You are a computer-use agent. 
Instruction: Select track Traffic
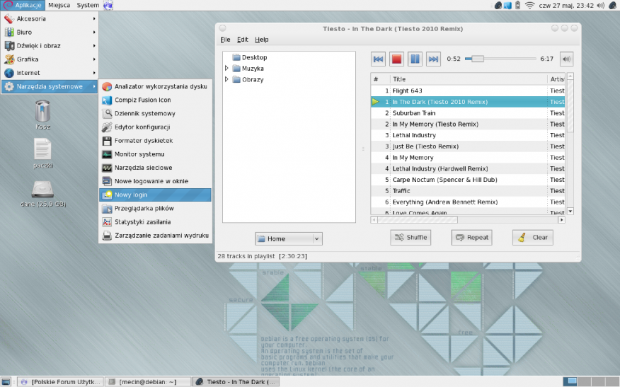click(468, 191)
